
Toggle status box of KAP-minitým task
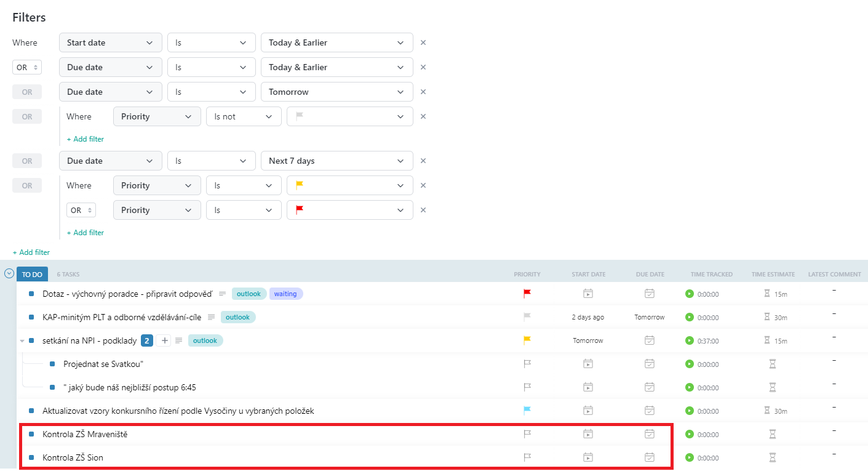tap(31, 317)
